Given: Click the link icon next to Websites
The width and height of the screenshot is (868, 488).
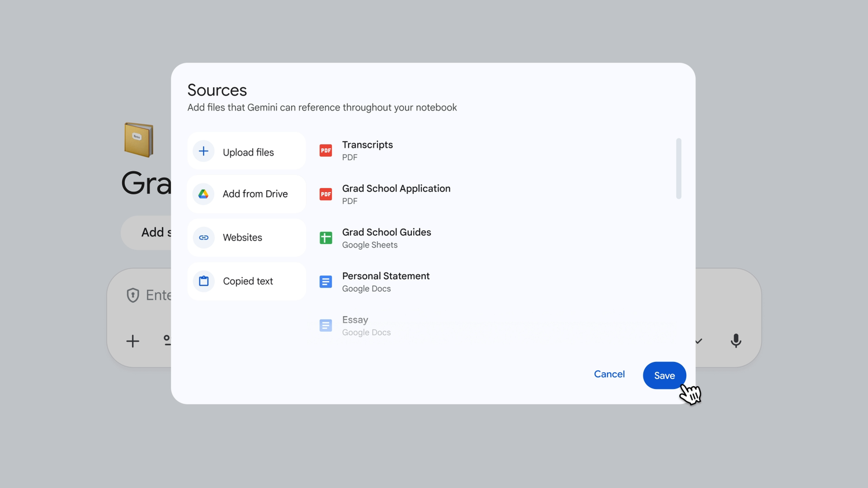Looking at the screenshot, I should (x=204, y=238).
